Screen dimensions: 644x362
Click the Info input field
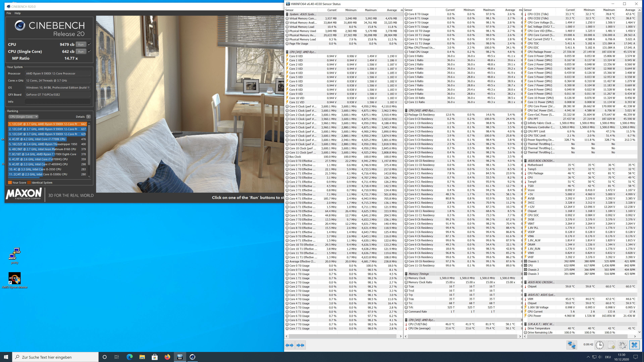[58, 102]
